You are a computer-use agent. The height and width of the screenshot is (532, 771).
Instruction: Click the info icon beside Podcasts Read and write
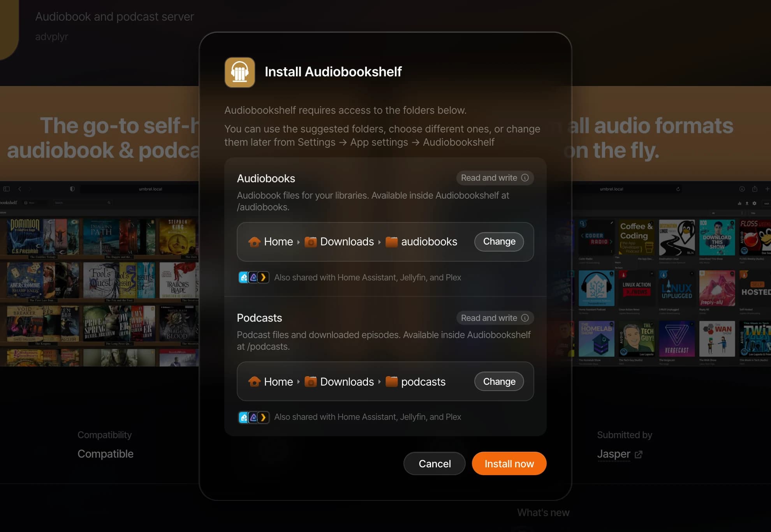pyautogui.click(x=525, y=318)
